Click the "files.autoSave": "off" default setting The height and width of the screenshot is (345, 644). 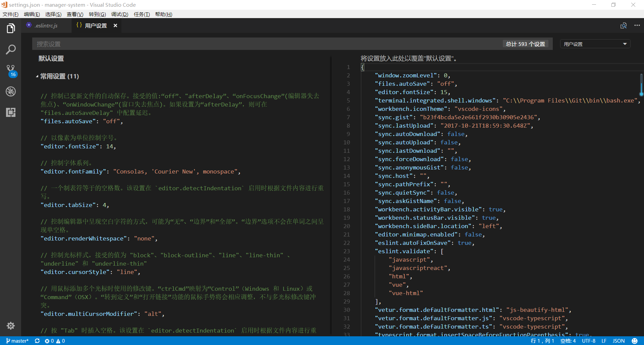(82, 121)
